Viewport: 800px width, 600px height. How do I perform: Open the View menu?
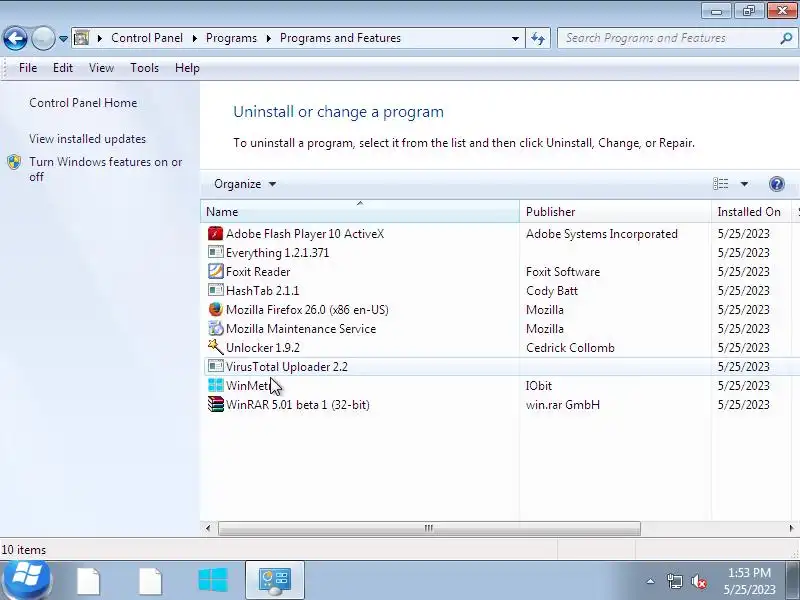[x=101, y=68]
